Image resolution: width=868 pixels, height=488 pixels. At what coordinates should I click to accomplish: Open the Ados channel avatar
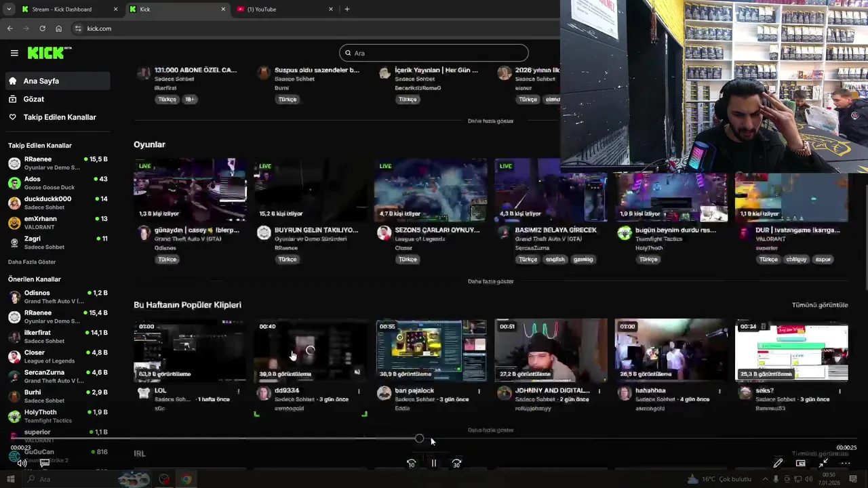[x=14, y=183]
